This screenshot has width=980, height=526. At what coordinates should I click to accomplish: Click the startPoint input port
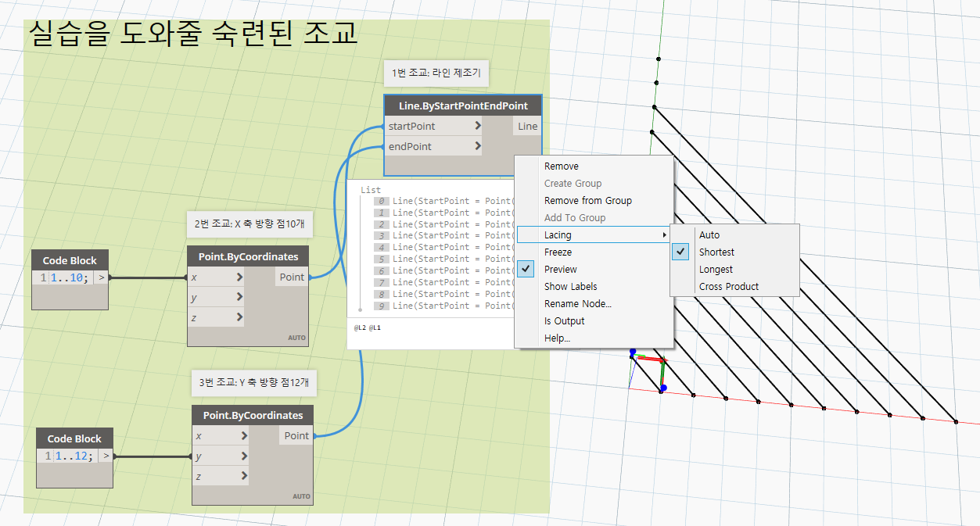(434, 126)
